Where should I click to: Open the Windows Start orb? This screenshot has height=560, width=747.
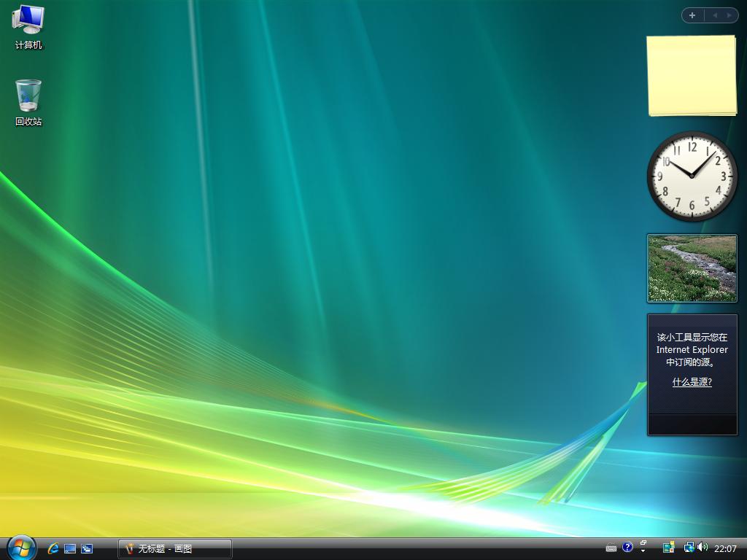21,548
